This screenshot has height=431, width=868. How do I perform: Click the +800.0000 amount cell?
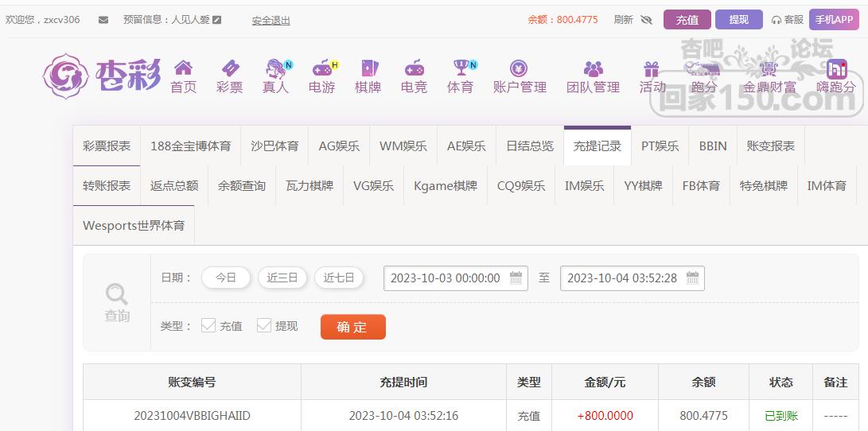(x=605, y=416)
